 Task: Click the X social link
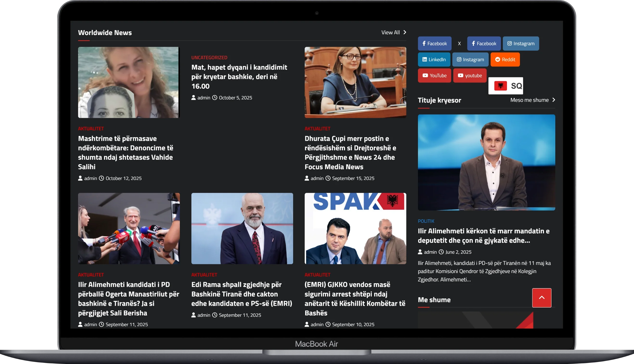pyautogui.click(x=459, y=44)
